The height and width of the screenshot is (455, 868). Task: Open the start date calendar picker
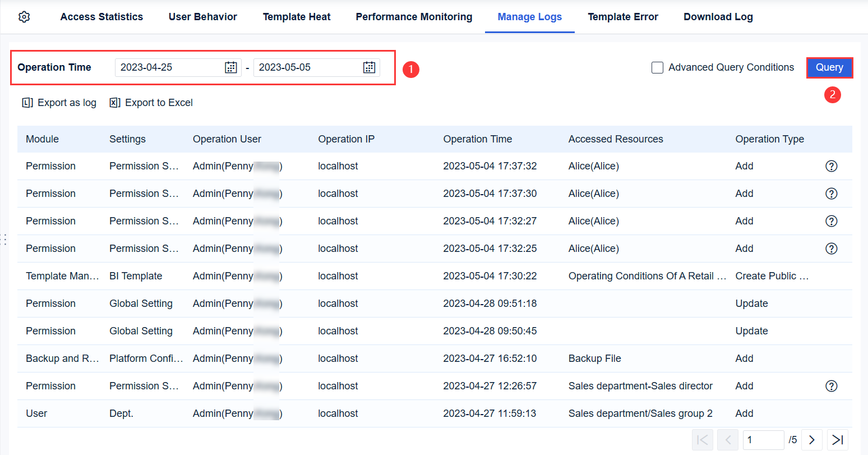pyautogui.click(x=230, y=67)
